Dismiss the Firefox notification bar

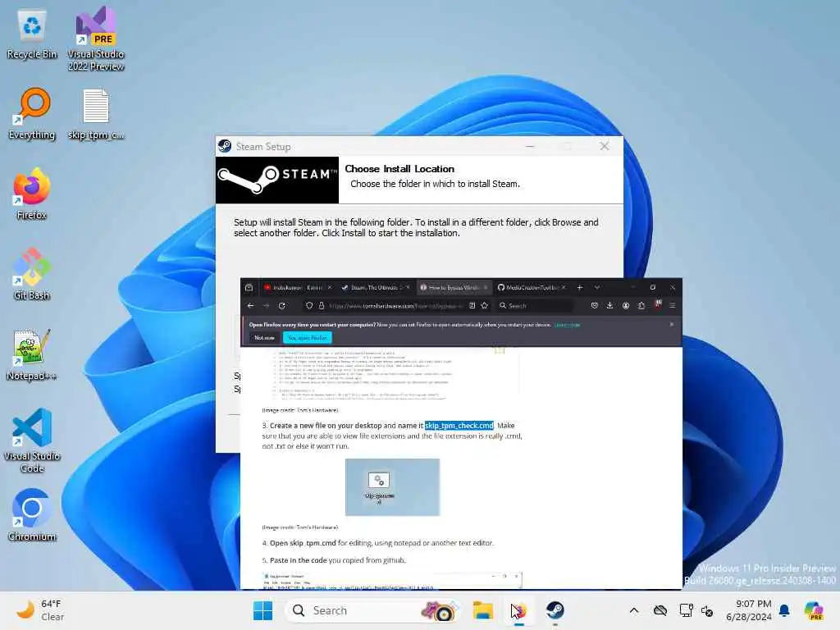click(671, 324)
